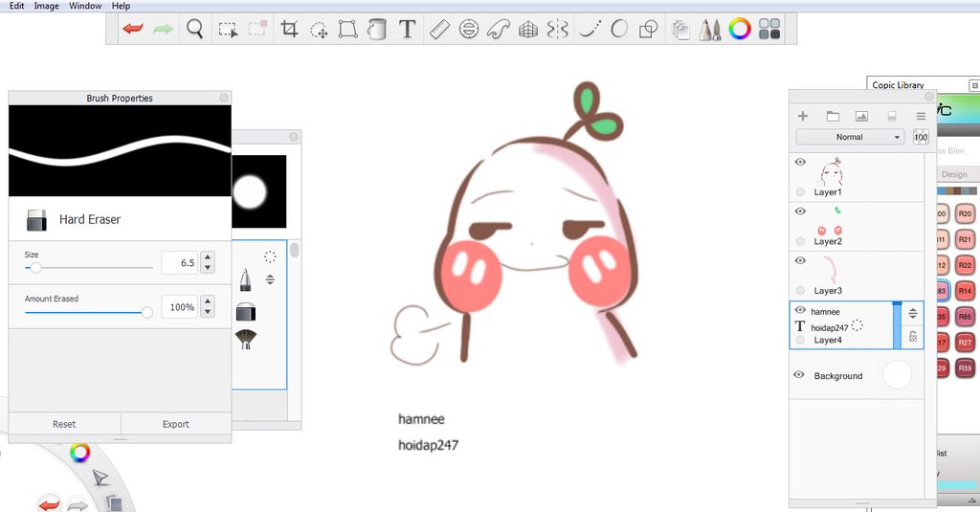Pick Copic color R20 swatch
Image resolution: width=980 pixels, height=512 pixels.
point(965,213)
